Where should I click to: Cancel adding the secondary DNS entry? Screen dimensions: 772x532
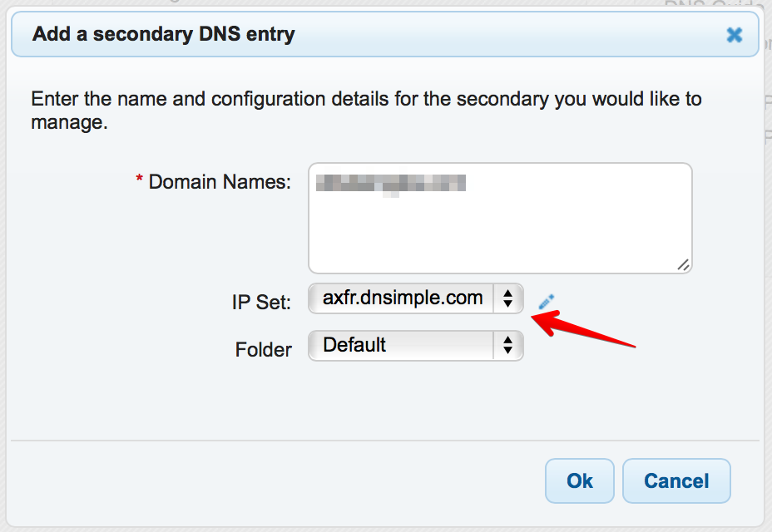coord(676,480)
